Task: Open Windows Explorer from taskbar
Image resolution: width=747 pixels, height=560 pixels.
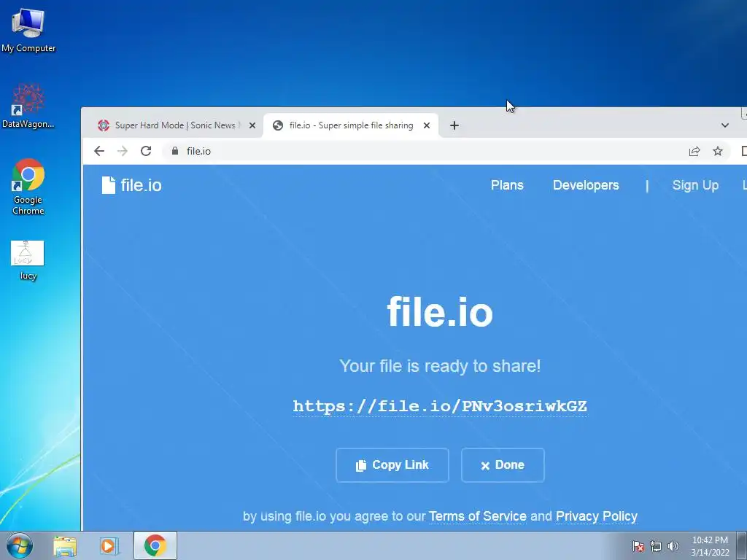Action: coord(65,545)
